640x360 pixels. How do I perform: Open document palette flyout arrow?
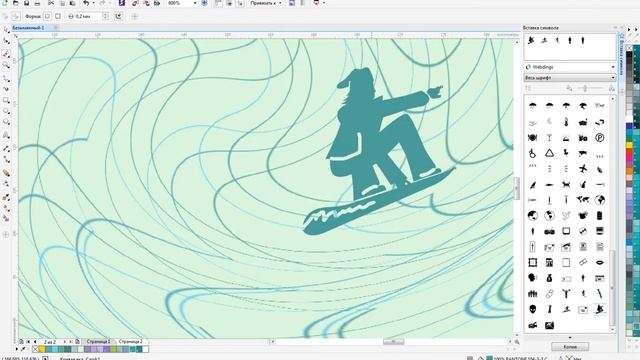(x=17, y=349)
